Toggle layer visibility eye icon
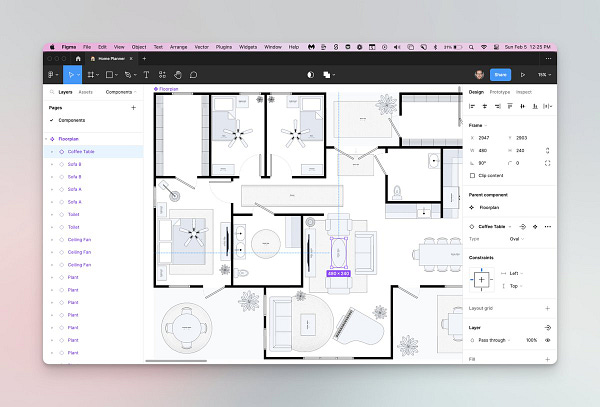This screenshot has width=600, height=407. [548, 340]
